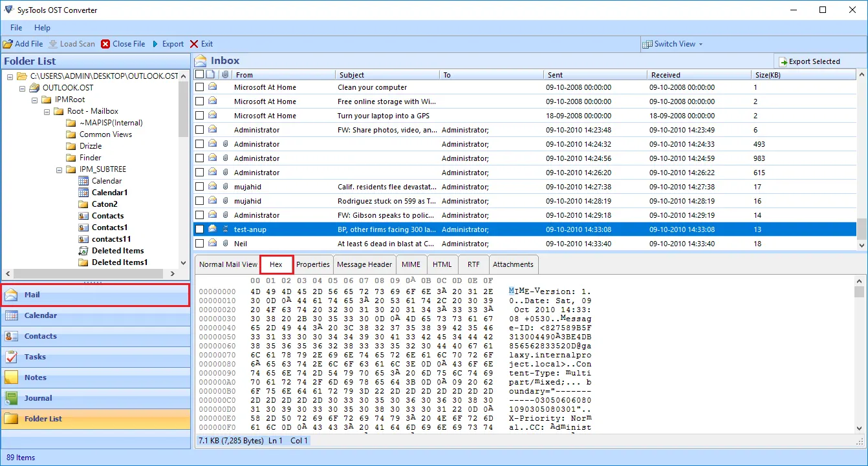The height and width of the screenshot is (466, 868).
Task: Open the Help menu
Action: 42,28
